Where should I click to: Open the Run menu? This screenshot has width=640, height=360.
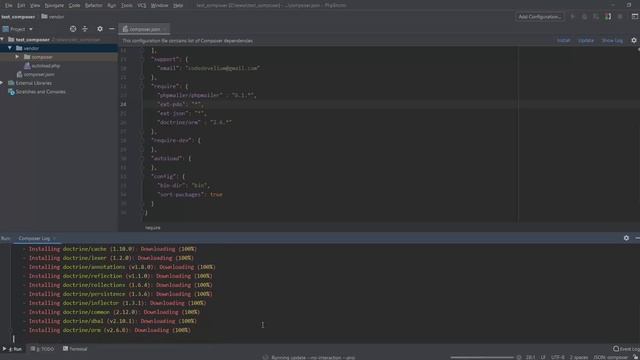[111, 5]
